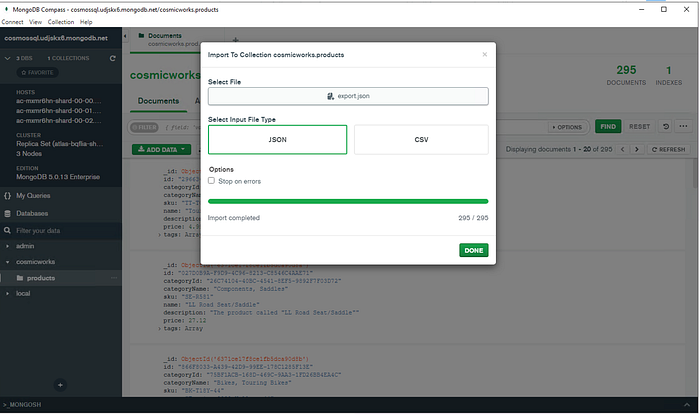
Task: Open the MONGOSH shell bar
Action: click(x=348, y=405)
